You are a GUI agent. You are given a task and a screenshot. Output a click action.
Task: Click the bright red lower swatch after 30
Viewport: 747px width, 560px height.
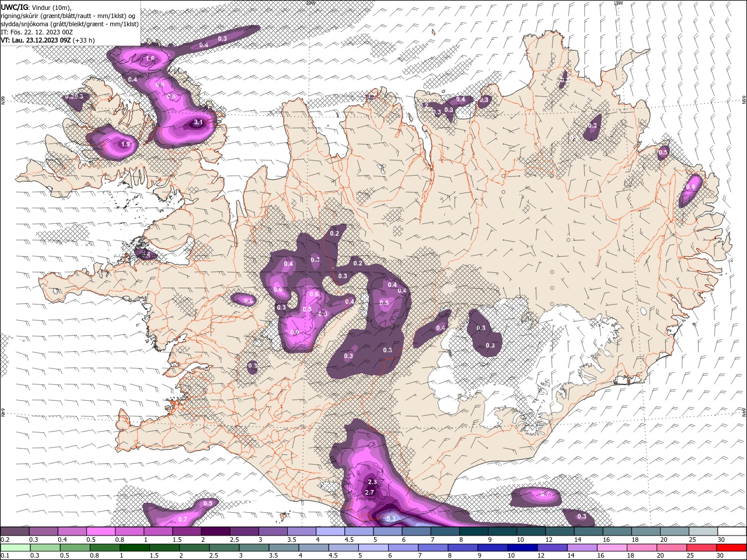coord(731,548)
